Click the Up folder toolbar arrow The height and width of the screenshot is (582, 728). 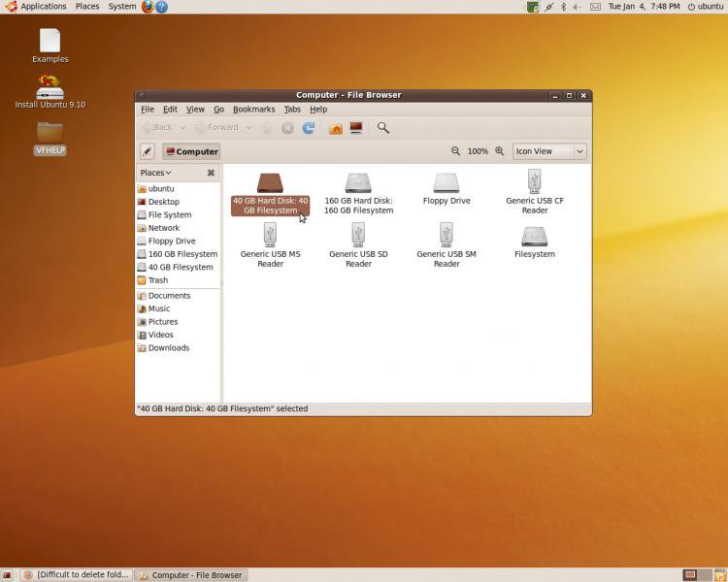click(268, 128)
